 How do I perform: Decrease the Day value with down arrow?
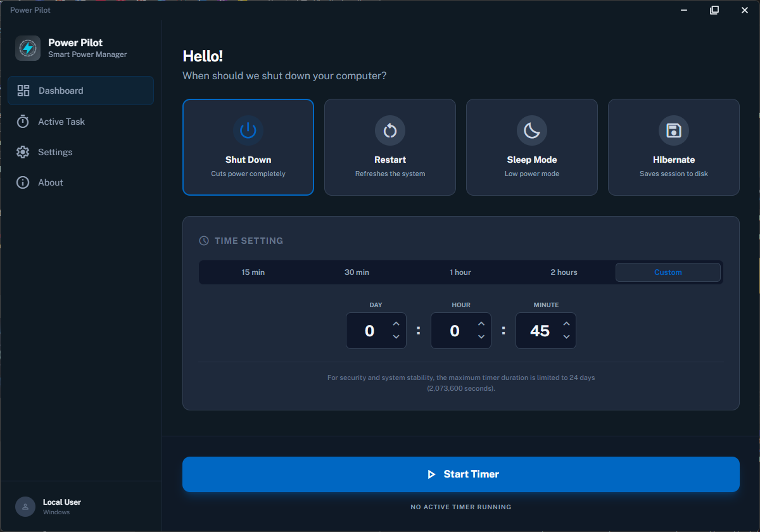tap(396, 337)
